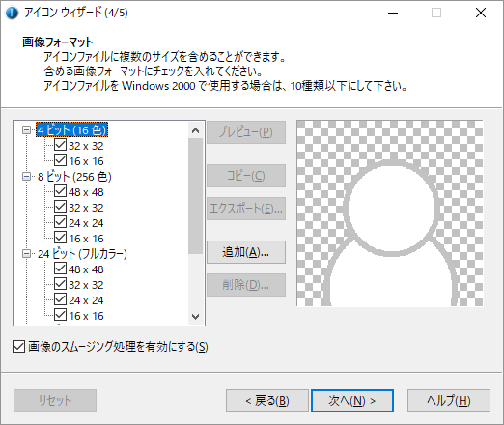
Task: Collapse the 4 ビット (16 色) tree node
Action: pyautogui.click(x=26, y=130)
